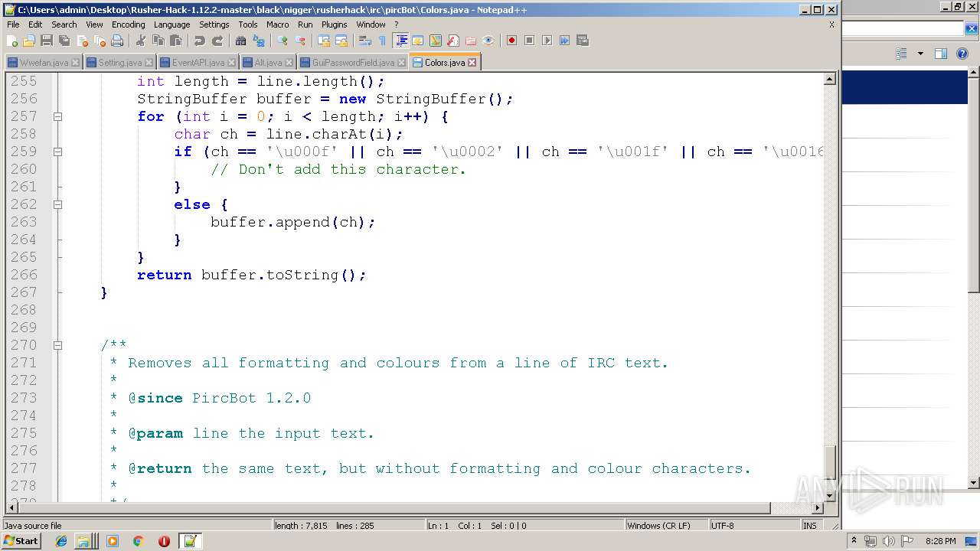Start macro recording red dot button
The width and height of the screenshot is (980, 551).
click(511, 41)
